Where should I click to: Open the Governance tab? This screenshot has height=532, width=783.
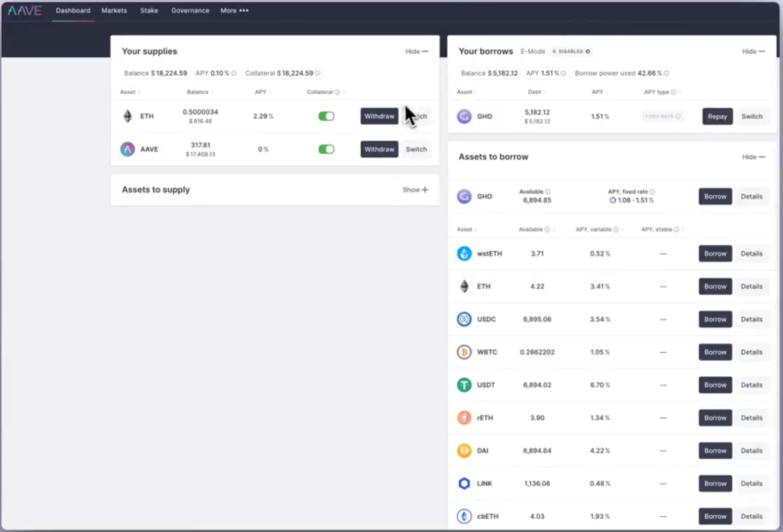190,10
